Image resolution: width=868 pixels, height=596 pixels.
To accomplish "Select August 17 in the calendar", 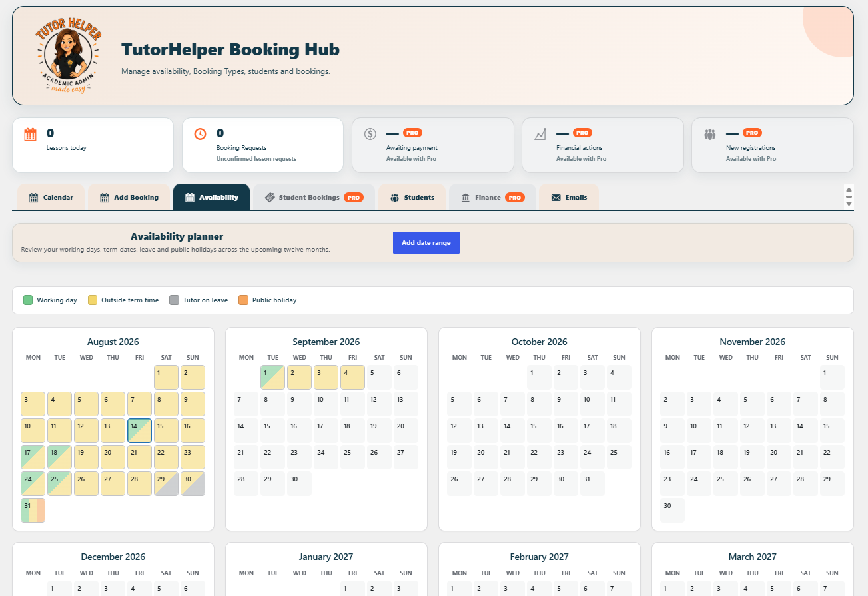I will coord(33,457).
